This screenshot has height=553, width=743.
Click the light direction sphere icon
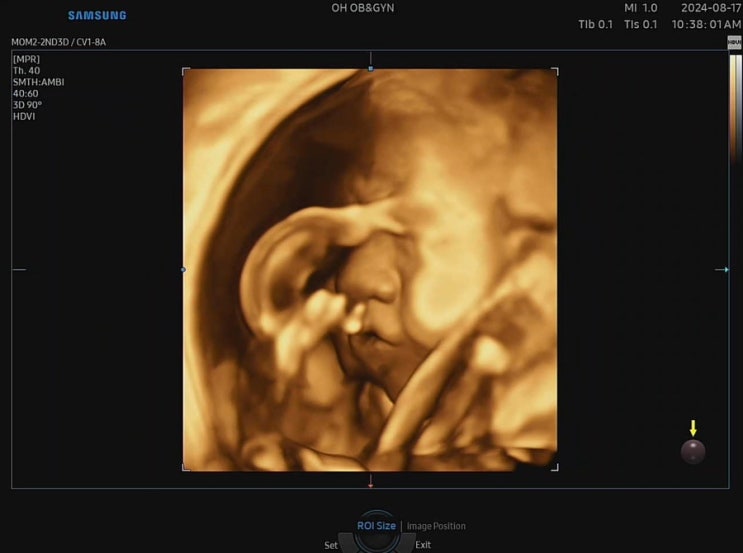[x=693, y=451]
